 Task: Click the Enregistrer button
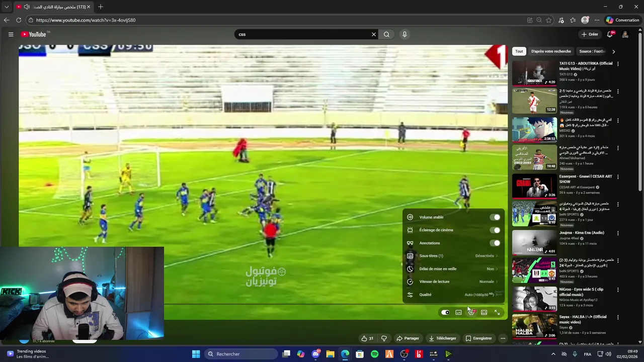click(478, 338)
